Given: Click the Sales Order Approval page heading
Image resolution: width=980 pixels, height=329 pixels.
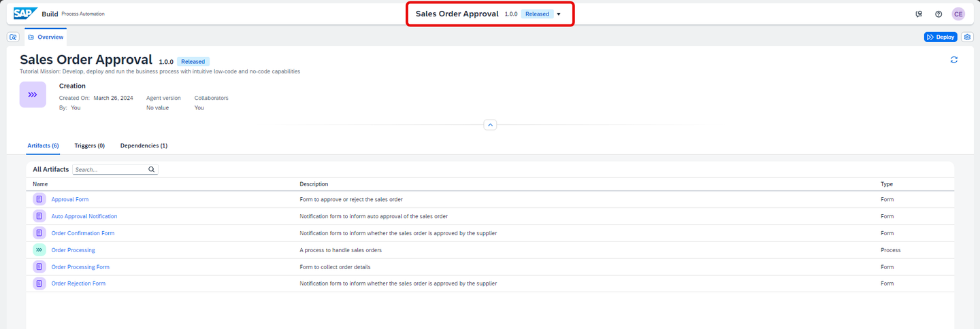Looking at the screenshot, I should (x=86, y=59).
